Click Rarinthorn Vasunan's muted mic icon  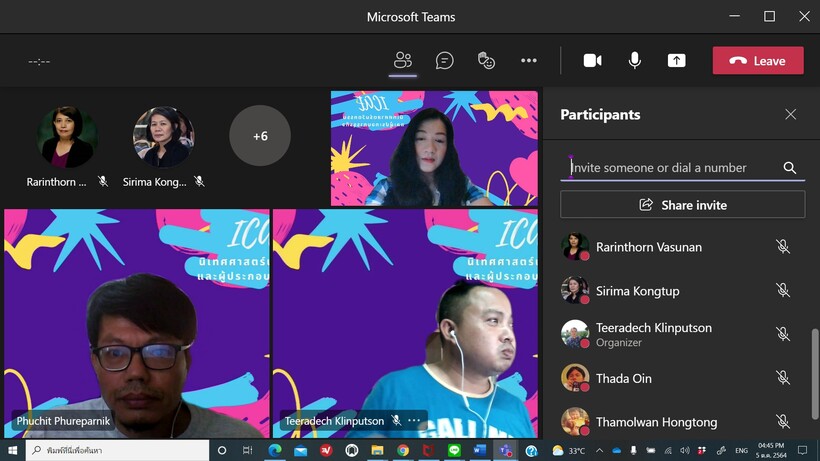click(783, 247)
